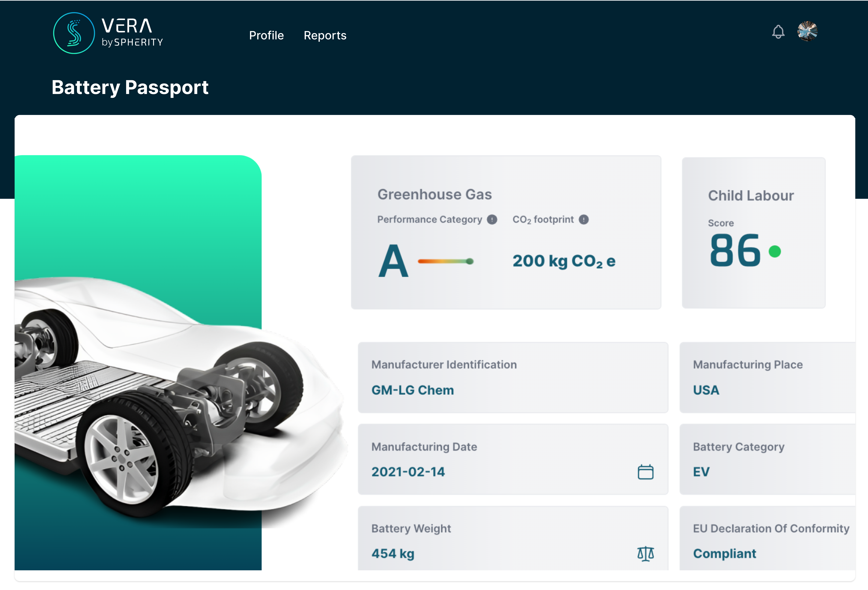Click the Performance Category info icon

pyautogui.click(x=492, y=220)
